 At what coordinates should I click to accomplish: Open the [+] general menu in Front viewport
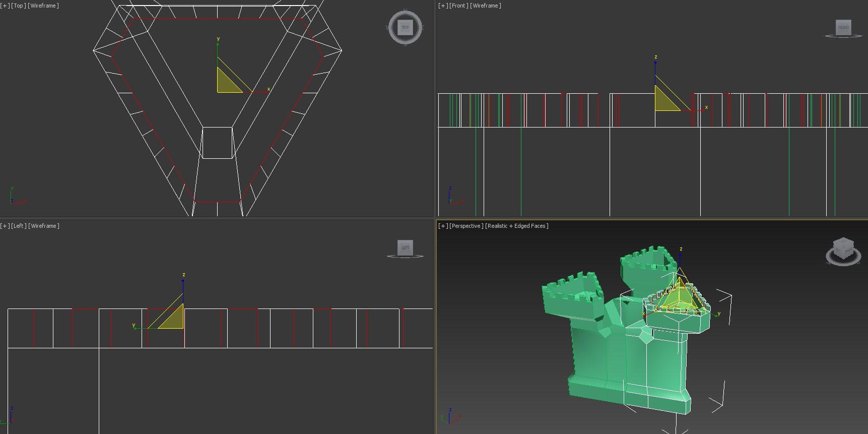tap(443, 6)
